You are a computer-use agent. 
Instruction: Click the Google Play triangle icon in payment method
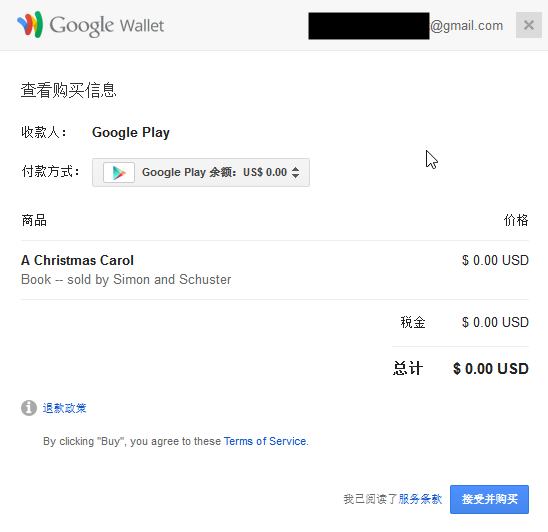click(119, 173)
